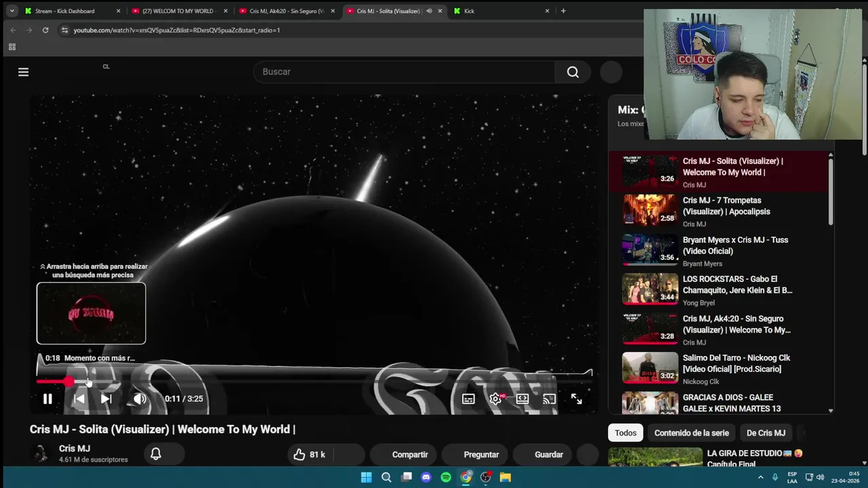The height and width of the screenshot is (488, 868).
Task: Toggle subtitles in the video player
Action: pos(469,399)
